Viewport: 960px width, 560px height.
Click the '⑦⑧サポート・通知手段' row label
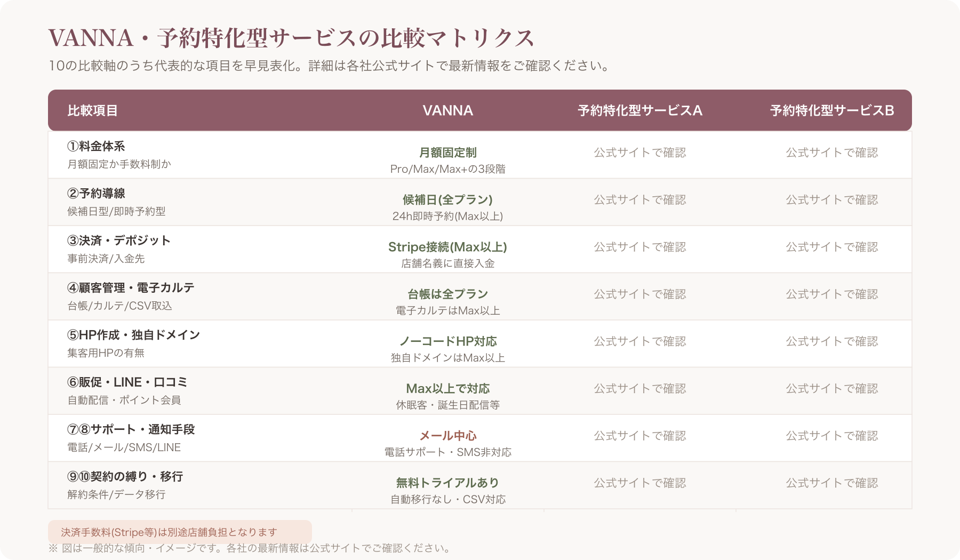[x=131, y=429]
